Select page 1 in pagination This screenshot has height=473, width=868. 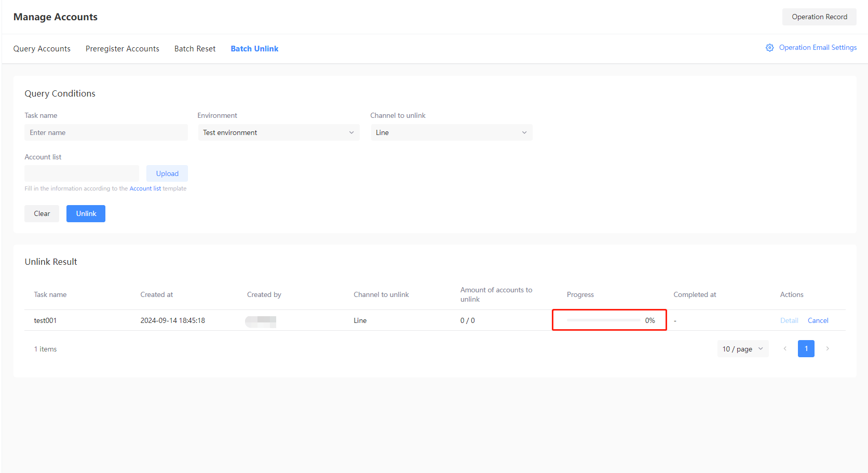[806, 349]
